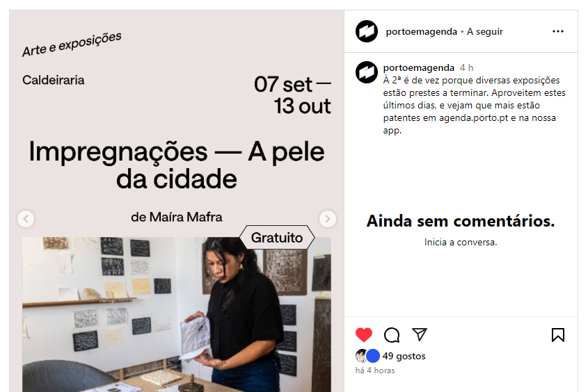Open portoemagenda profile picture in header
Screen dimensions: 588x392
click(367, 31)
